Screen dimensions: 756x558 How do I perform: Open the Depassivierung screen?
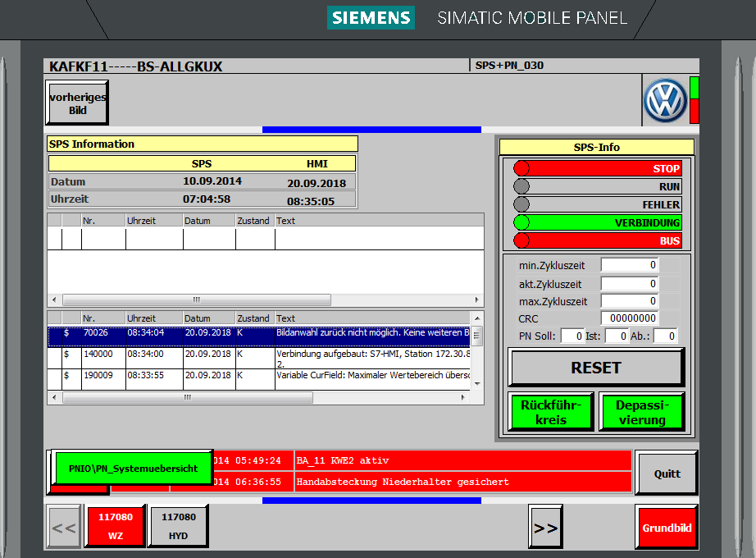(x=642, y=412)
